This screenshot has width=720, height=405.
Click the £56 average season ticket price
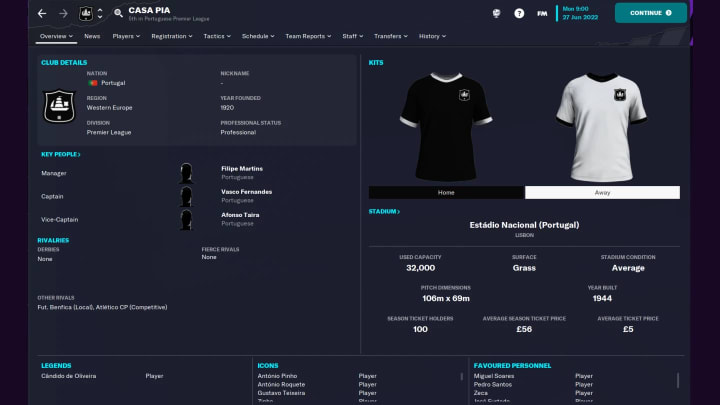pyautogui.click(x=524, y=329)
